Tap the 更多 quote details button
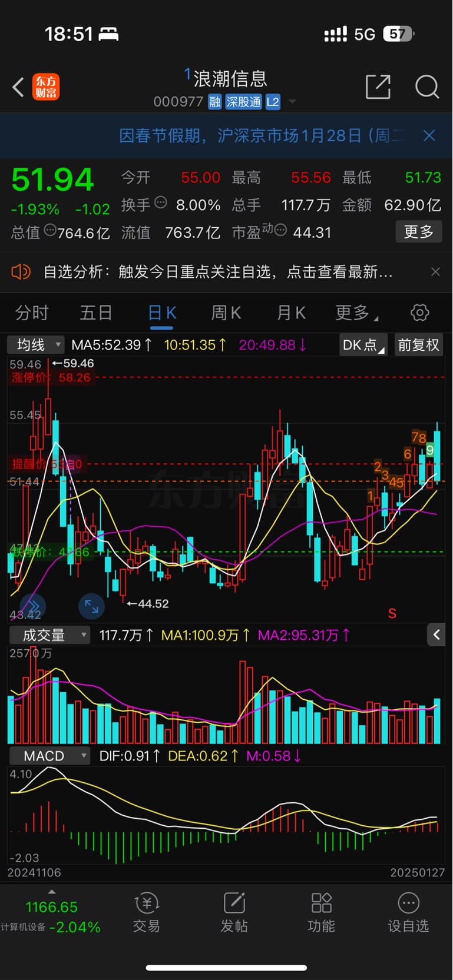 pyautogui.click(x=418, y=232)
